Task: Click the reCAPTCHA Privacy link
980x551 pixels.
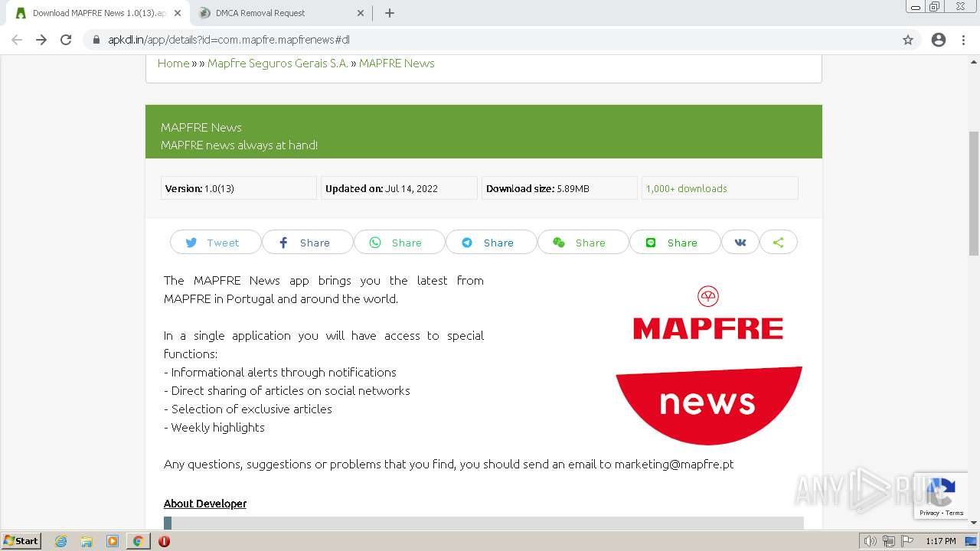Action: pyautogui.click(x=929, y=513)
